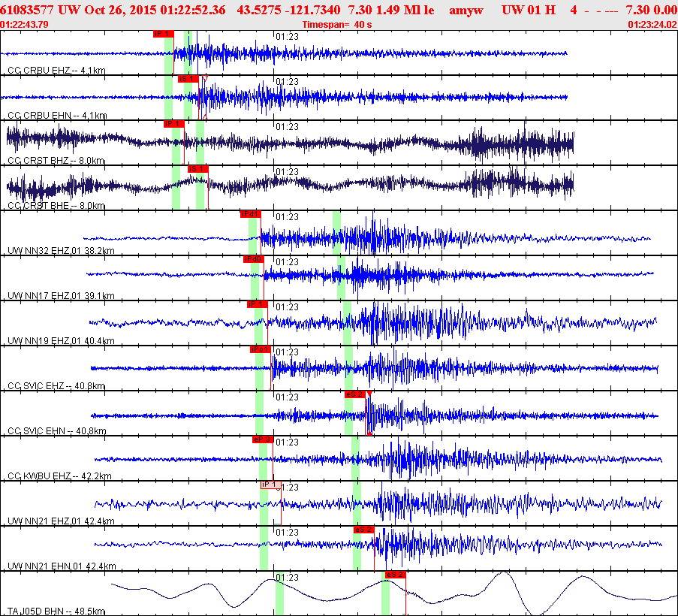This screenshot has width=678, height=616.
Task: Click the origin date 'Oct 26, 2015 01:22:52.36'
Action: [x=155, y=10]
